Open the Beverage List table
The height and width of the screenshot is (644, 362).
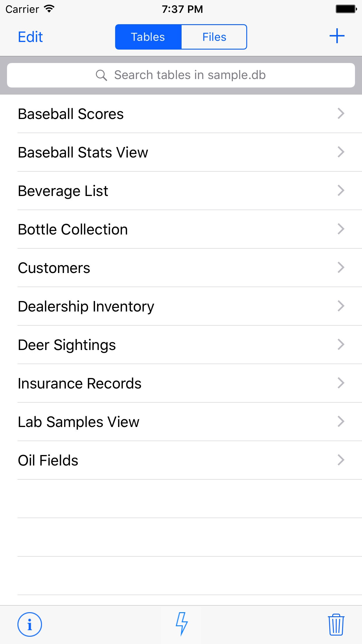(x=63, y=191)
